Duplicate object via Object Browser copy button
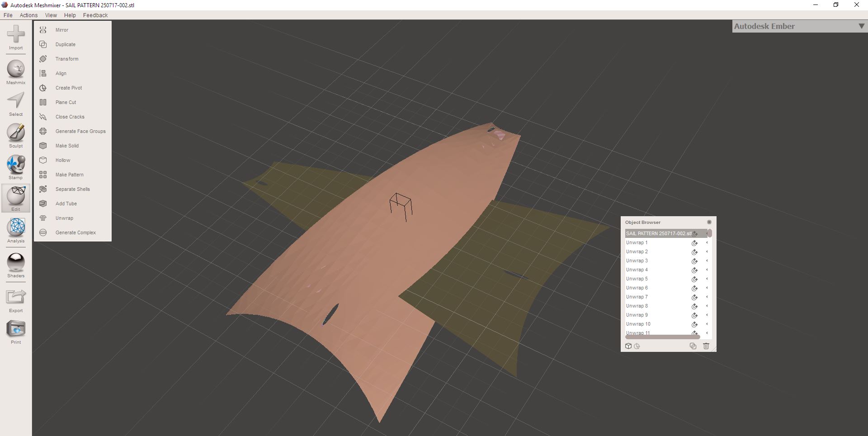The width and height of the screenshot is (868, 436). [693, 346]
